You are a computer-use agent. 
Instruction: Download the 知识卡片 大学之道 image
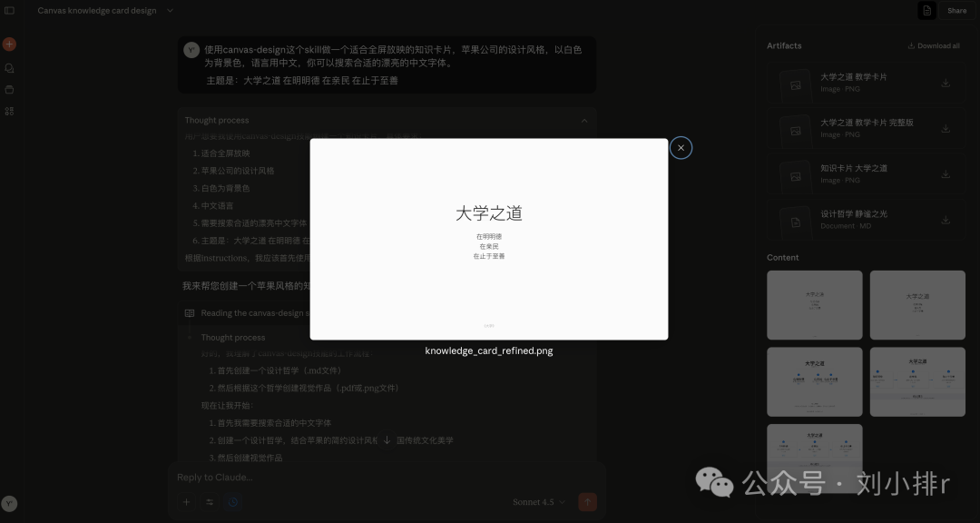pos(946,174)
